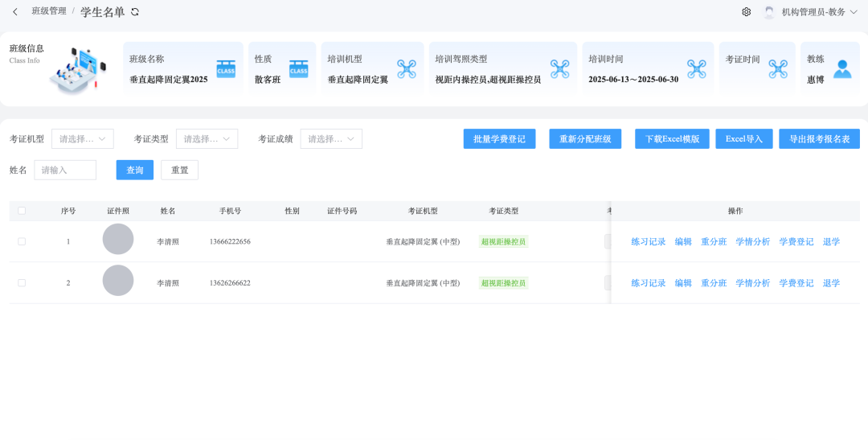
Task: Open the settings gear icon
Action: (x=746, y=12)
